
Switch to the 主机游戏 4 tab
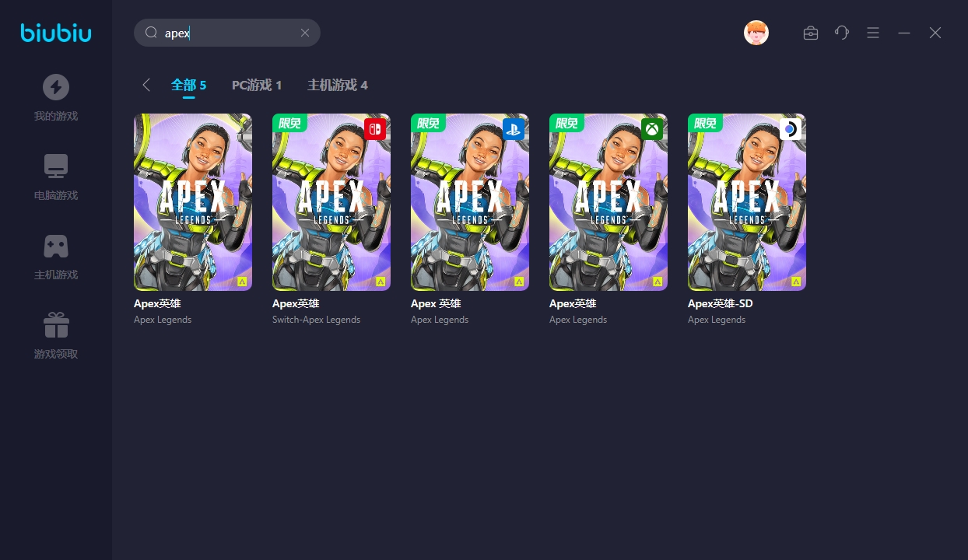pyautogui.click(x=338, y=85)
